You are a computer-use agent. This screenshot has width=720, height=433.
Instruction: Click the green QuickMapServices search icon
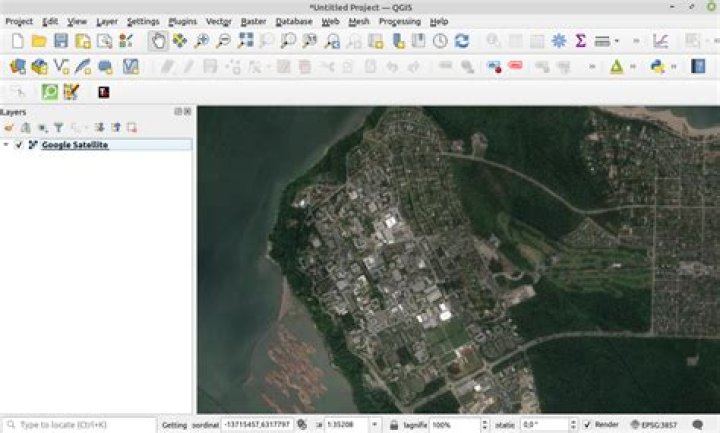[50, 92]
